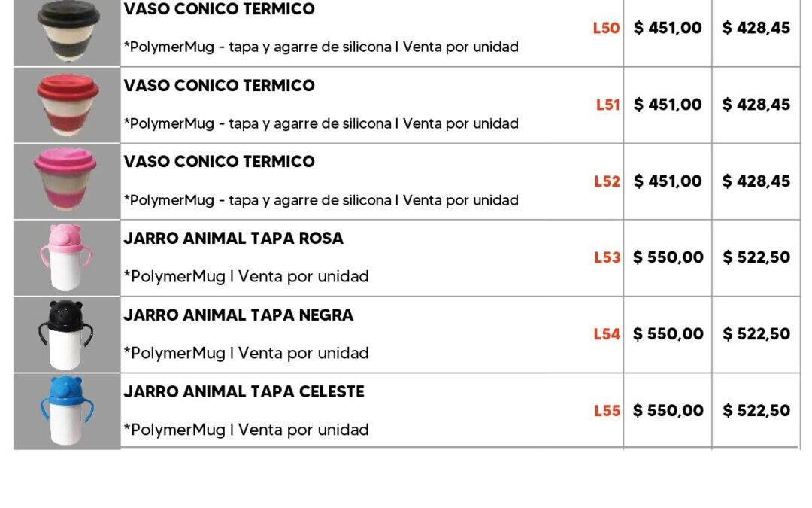Select the black animal mug image
This screenshot has width=812, height=508.
(x=67, y=334)
